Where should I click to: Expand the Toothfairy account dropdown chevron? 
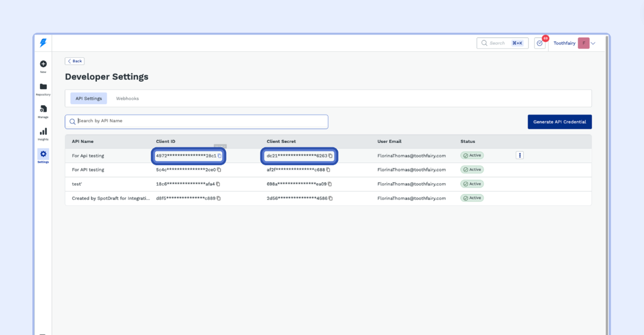coord(593,43)
